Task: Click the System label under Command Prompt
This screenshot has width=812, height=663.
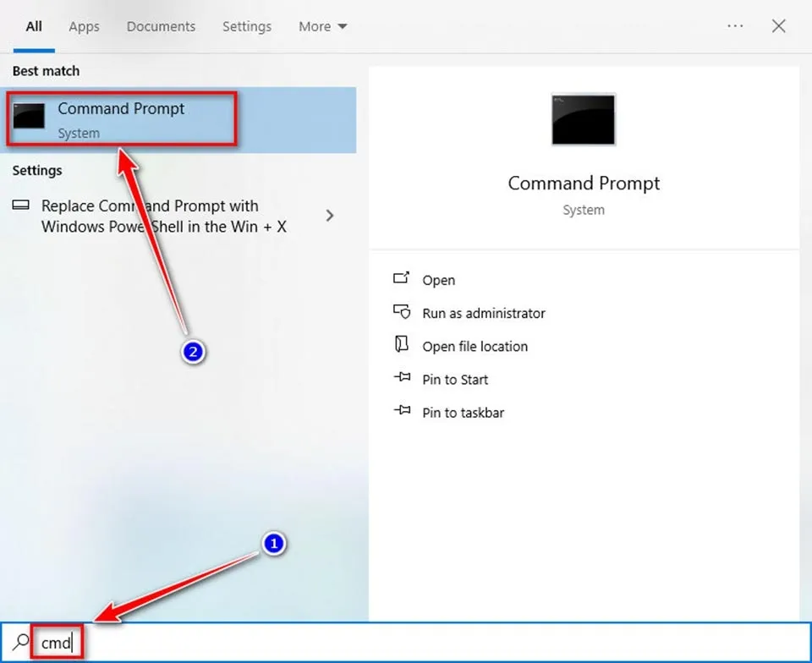Action: pos(79,133)
